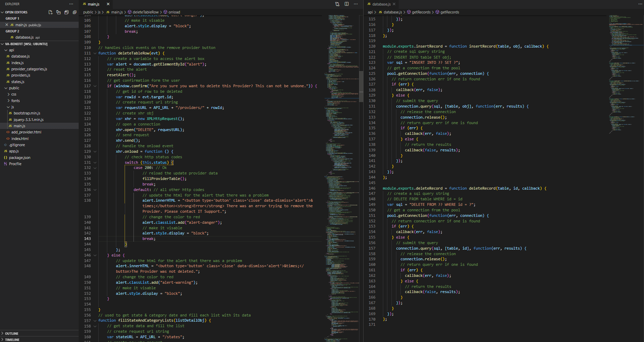
Task: Fold the xhr.onload function at line 129
Action: [95, 151]
